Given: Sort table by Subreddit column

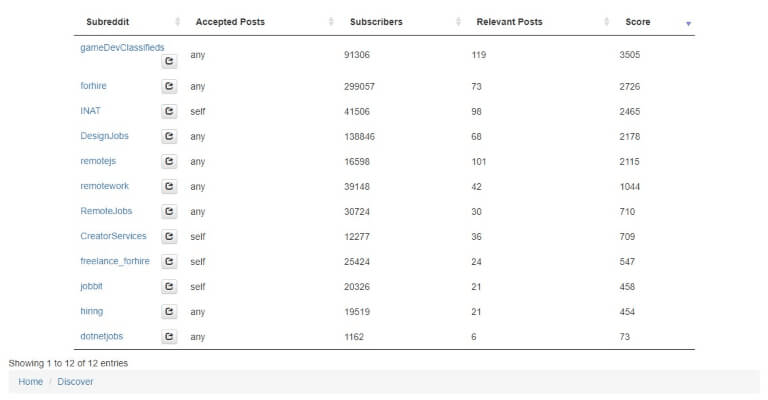Looking at the screenshot, I should [x=108, y=22].
